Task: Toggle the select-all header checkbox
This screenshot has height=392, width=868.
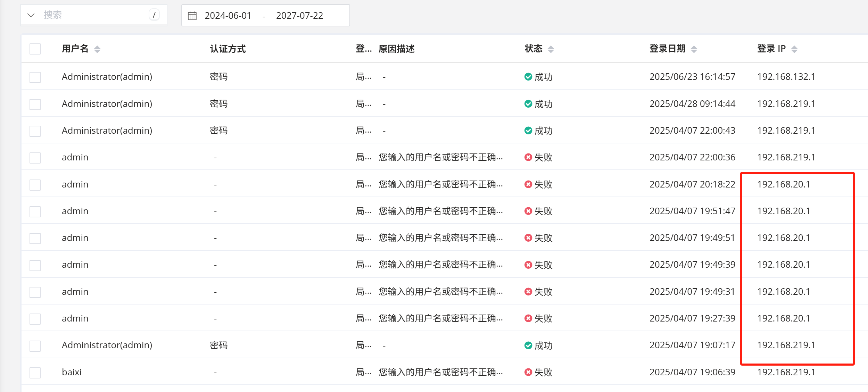Action: pos(35,49)
